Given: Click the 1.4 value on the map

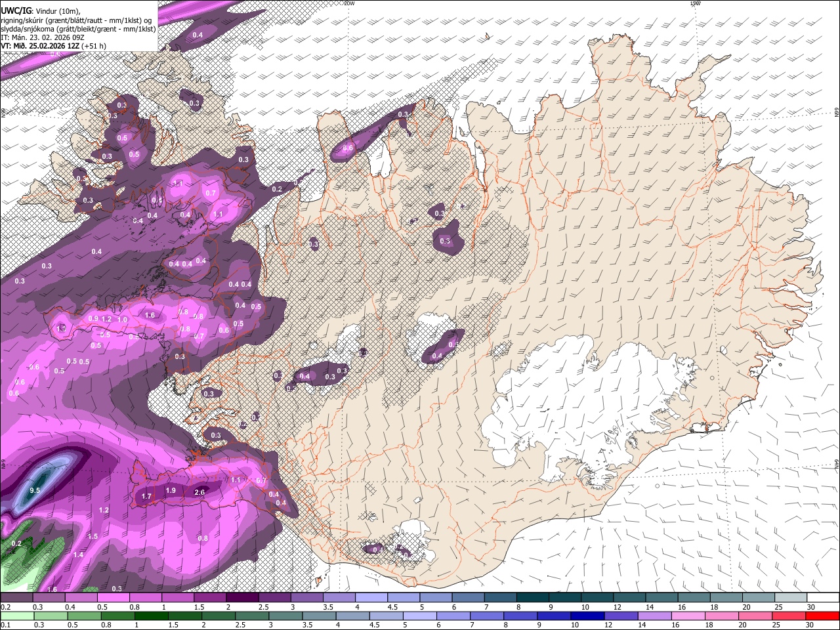Looking at the screenshot, I should (x=78, y=555).
